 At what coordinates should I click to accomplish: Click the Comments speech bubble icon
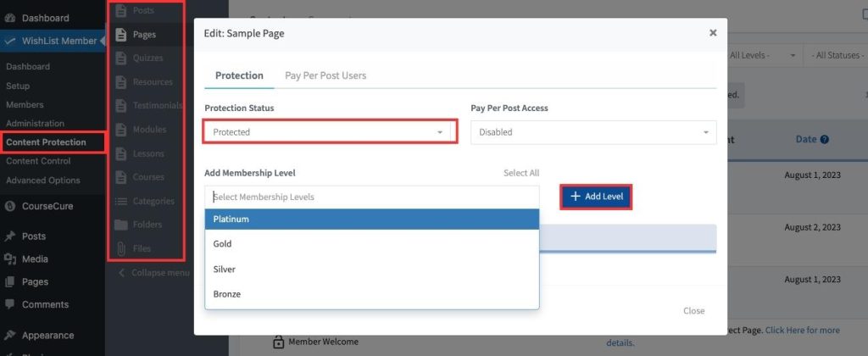[9, 304]
